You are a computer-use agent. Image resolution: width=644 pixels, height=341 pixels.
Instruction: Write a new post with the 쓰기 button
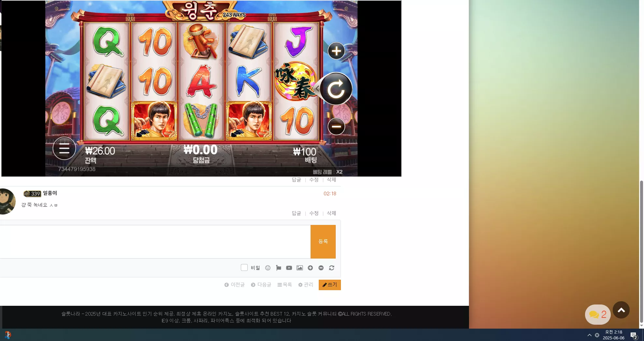[x=330, y=285]
